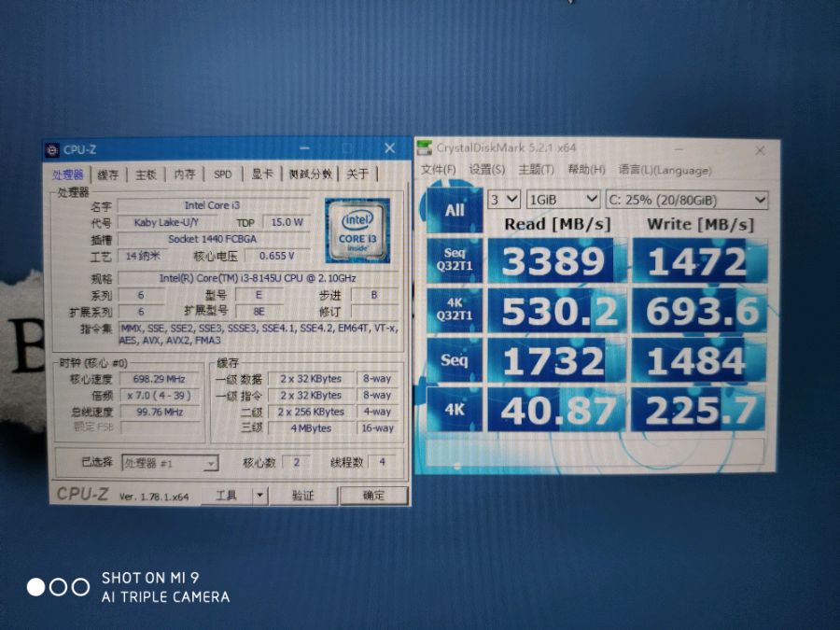Expand the arrow next to the 工具 button

[x=259, y=496]
